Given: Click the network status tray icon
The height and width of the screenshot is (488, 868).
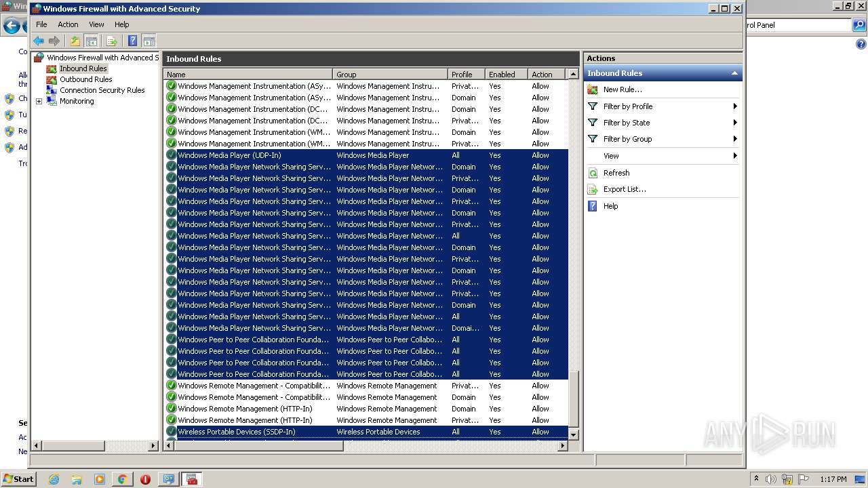Looking at the screenshot, I should click(x=787, y=479).
